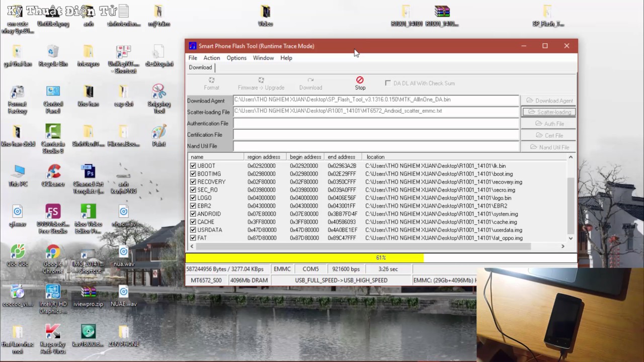Select the nhac.wav audio file icon
This screenshot has height=362, width=644.
pyautogui.click(x=123, y=216)
